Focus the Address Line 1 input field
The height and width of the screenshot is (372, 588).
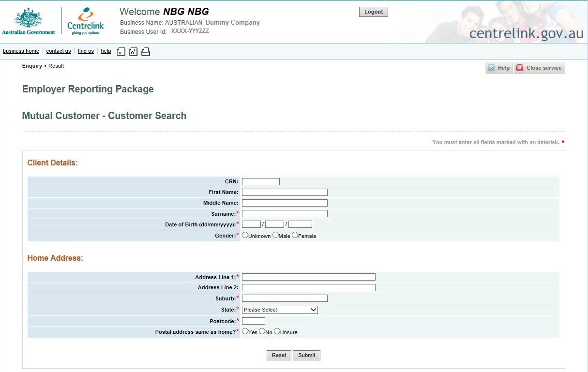pos(308,277)
